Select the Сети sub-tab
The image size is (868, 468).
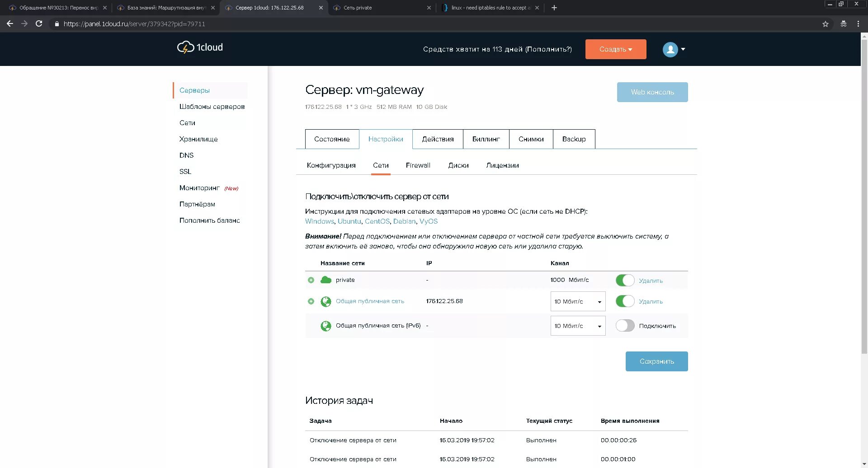381,165
